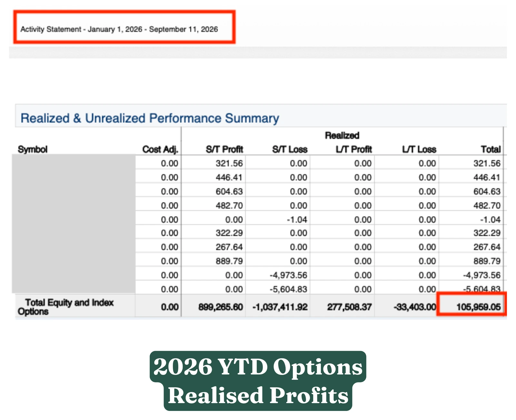
Task: Select the -33,403.00 total L/T Loss value
Action: (x=415, y=307)
